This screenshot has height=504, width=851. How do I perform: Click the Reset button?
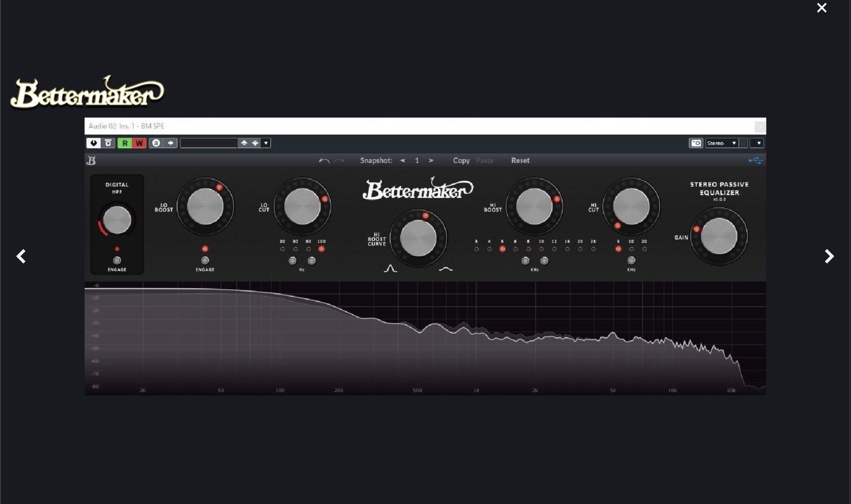[520, 161]
